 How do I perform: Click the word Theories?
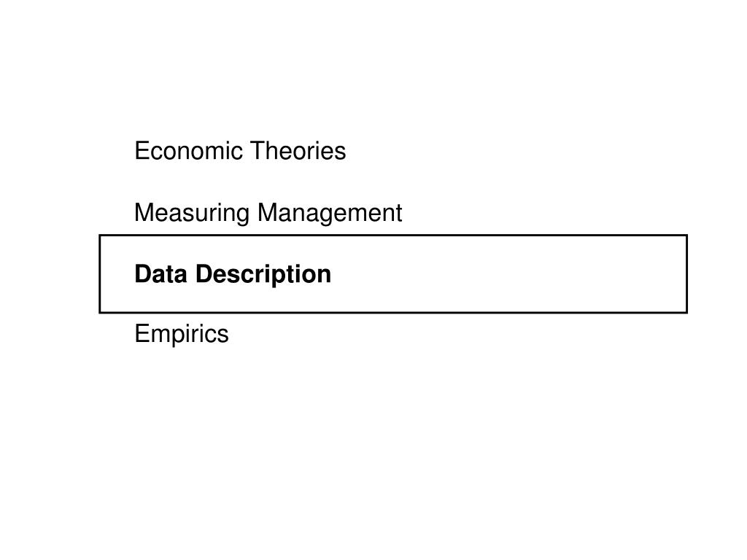pos(298,151)
